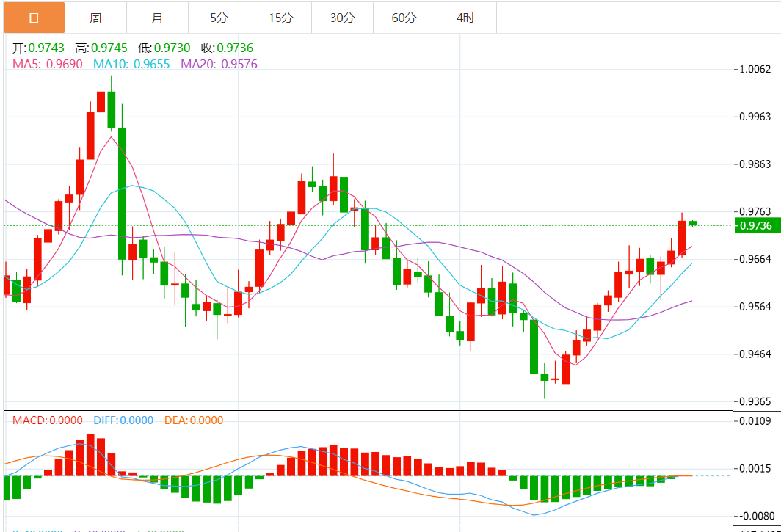This screenshot has width=781, height=532.
Task: Open the 15分 timeframe tab
Action: (x=281, y=18)
